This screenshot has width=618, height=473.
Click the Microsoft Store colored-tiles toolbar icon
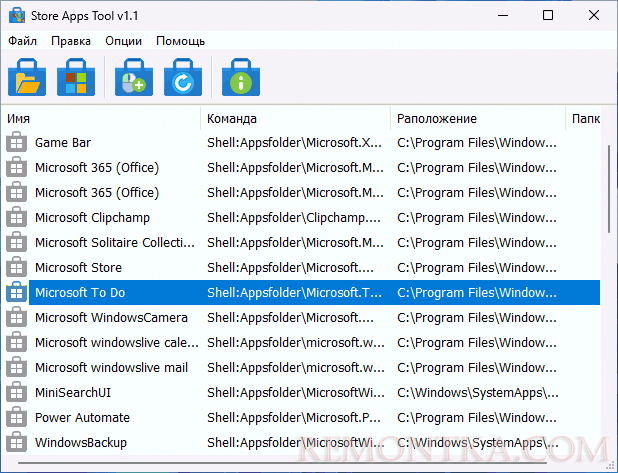[x=76, y=77]
